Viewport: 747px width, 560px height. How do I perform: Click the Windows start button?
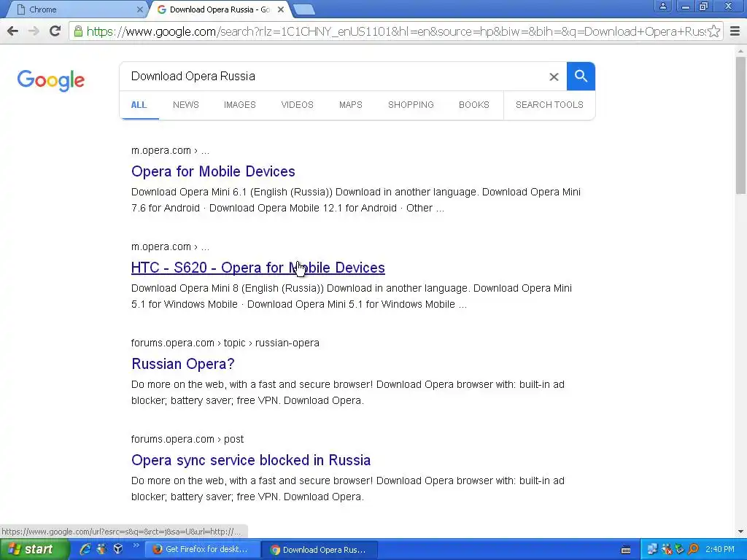(34, 550)
